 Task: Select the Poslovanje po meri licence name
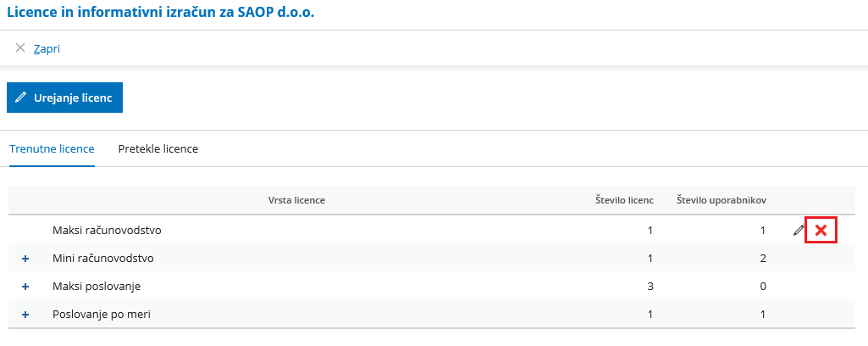[x=102, y=315]
